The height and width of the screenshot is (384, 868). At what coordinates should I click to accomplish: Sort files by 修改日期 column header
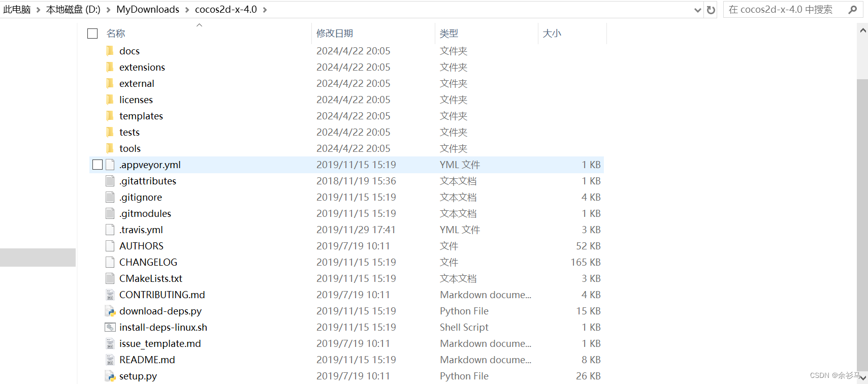coord(335,34)
